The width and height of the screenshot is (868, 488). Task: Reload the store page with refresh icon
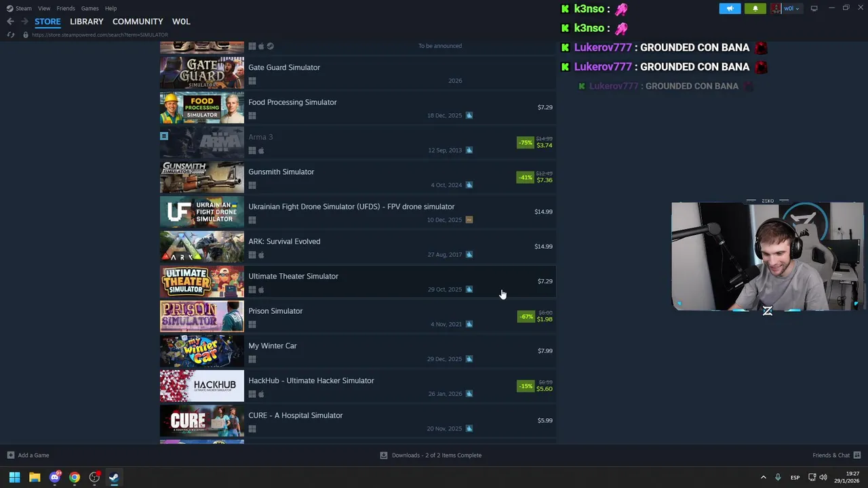[10, 35]
